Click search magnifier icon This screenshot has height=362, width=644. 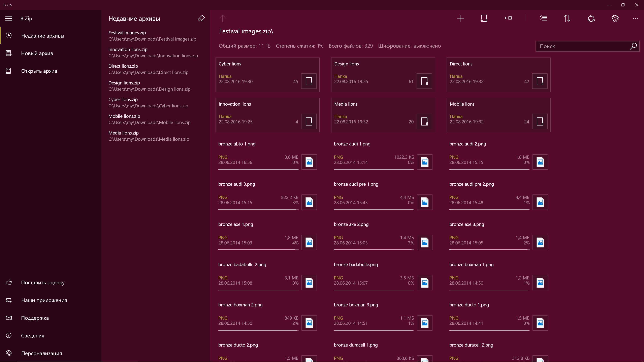tap(633, 46)
